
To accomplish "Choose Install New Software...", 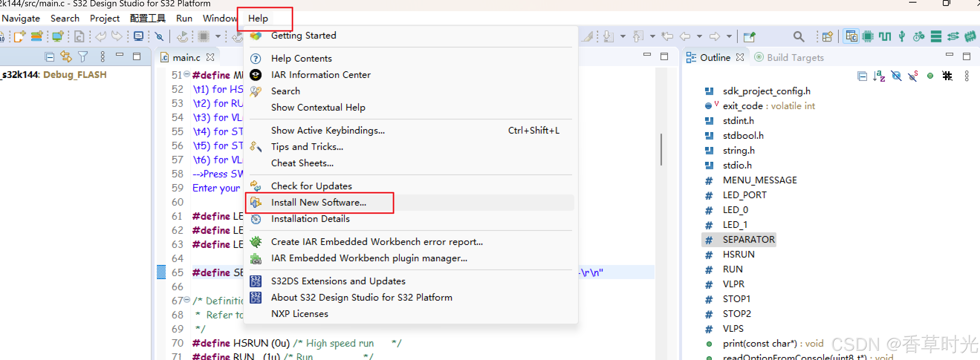I will [x=411, y=203].
